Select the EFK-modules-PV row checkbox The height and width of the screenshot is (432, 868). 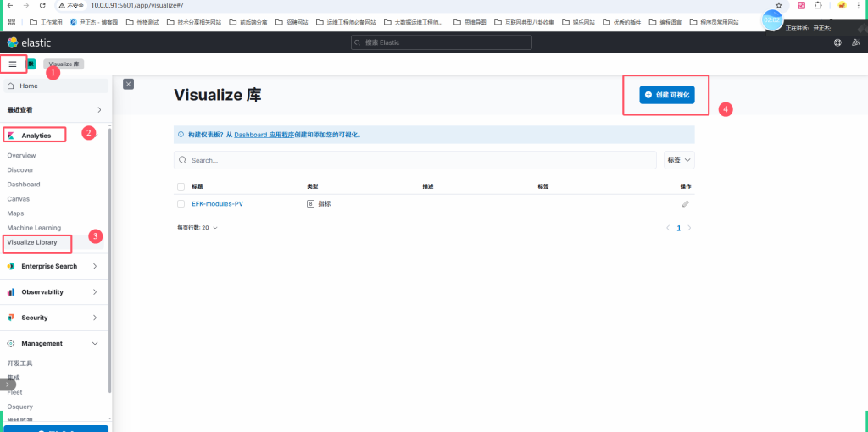tap(181, 204)
